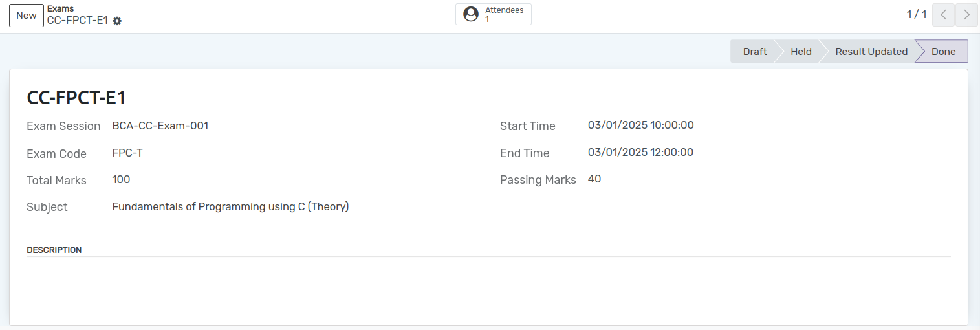Edit the Exam Code FPC-T field
Image resolution: width=980 pixels, height=330 pixels.
127,153
